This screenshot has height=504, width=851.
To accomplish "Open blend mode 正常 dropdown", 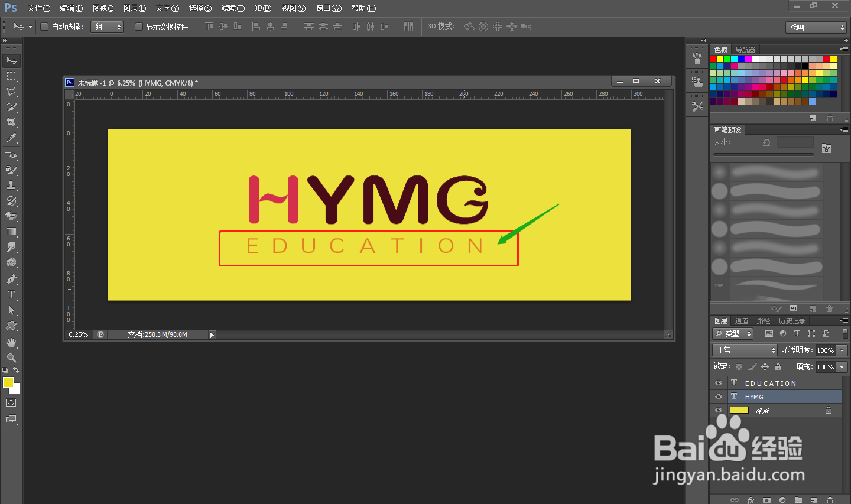I will (x=745, y=350).
